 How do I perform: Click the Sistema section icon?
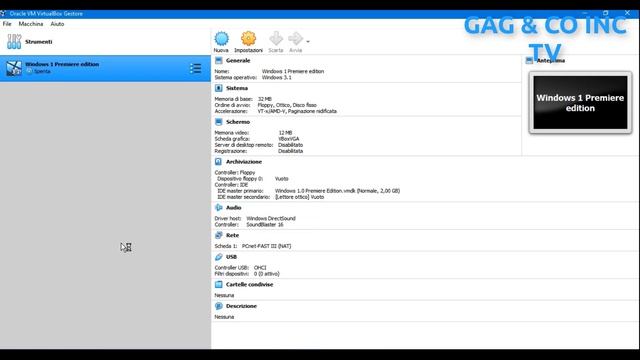click(219, 88)
